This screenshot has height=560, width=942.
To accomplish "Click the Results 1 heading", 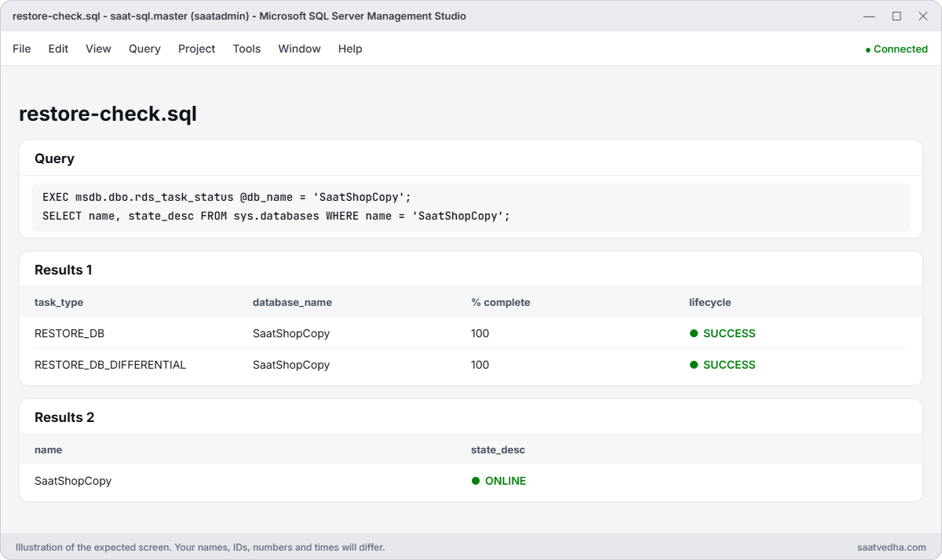I will coord(64,270).
